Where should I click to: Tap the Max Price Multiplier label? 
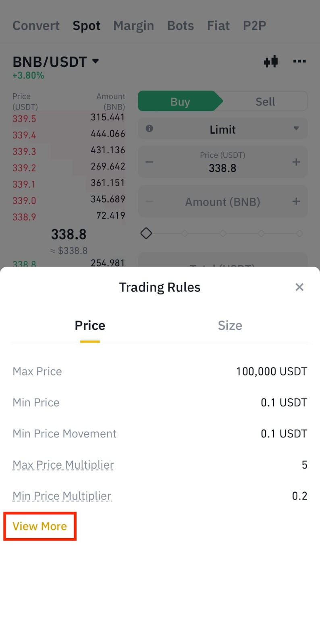pyautogui.click(x=63, y=465)
